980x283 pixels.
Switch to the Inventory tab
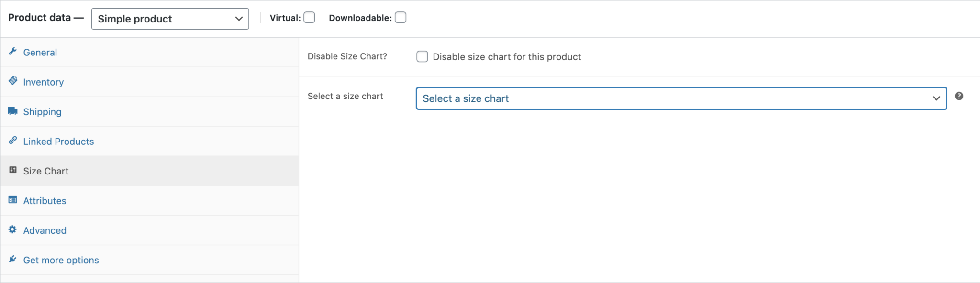coord(44,81)
